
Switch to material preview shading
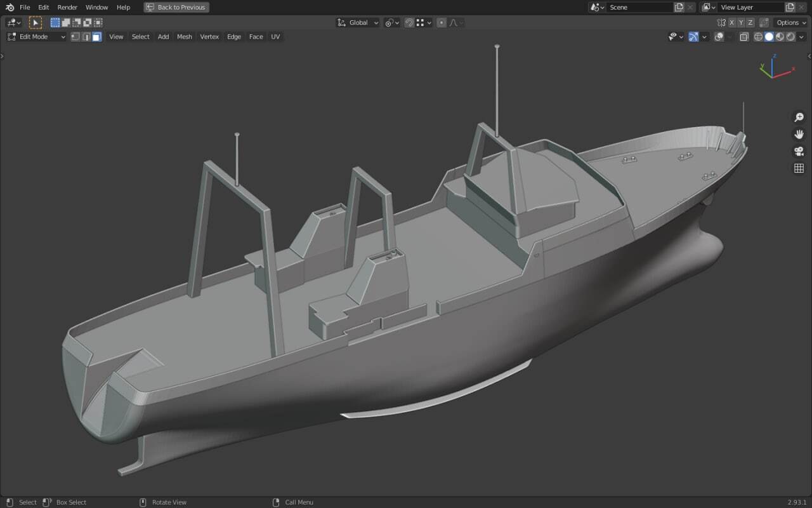click(780, 37)
